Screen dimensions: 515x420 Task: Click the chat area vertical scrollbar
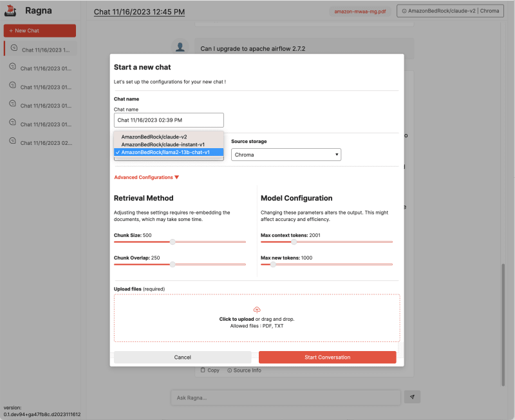tap(503, 325)
